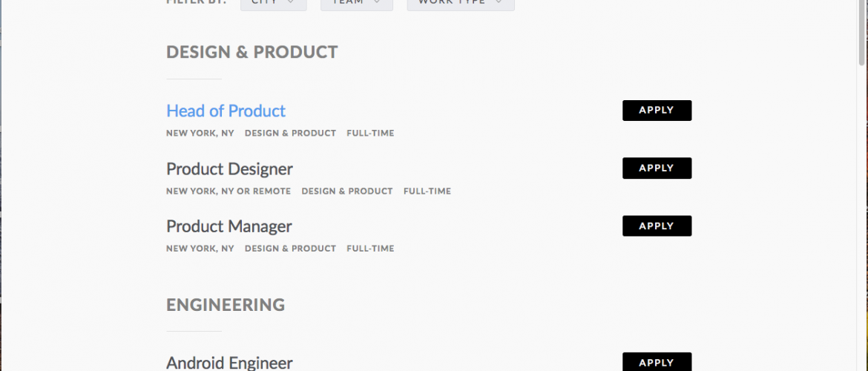Image resolution: width=868 pixels, height=371 pixels.
Task: Click Design & Product tag under Product Designer
Action: [x=347, y=191]
